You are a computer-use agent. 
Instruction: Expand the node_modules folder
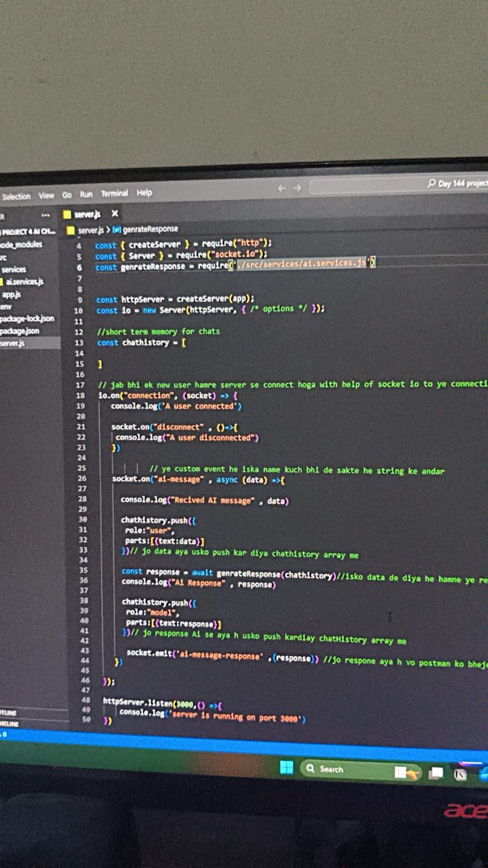point(21,244)
